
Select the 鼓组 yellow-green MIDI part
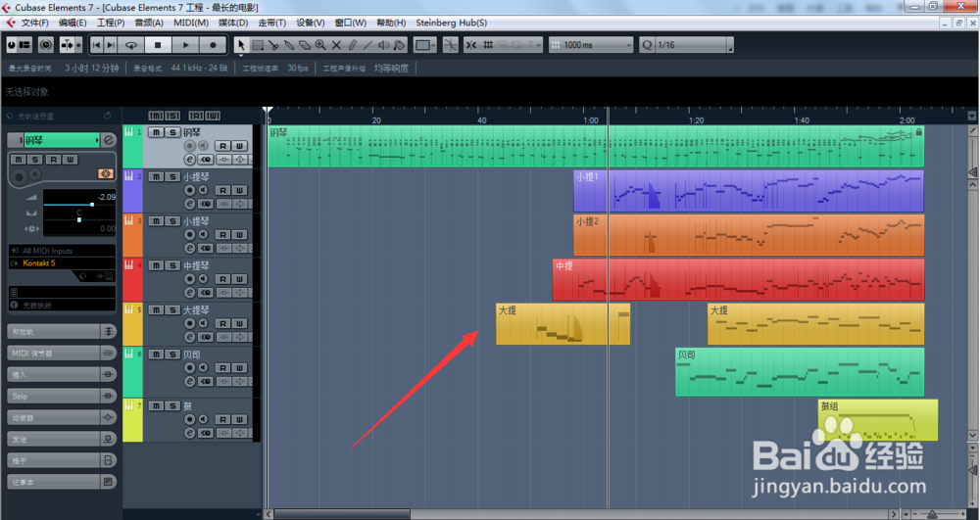click(x=877, y=420)
